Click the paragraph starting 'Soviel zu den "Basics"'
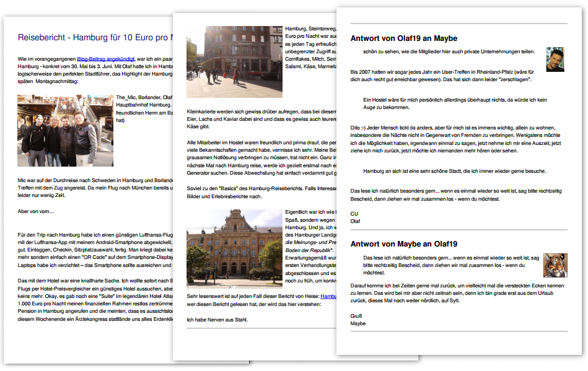The height and width of the screenshot is (371, 588). pyautogui.click(x=261, y=192)
